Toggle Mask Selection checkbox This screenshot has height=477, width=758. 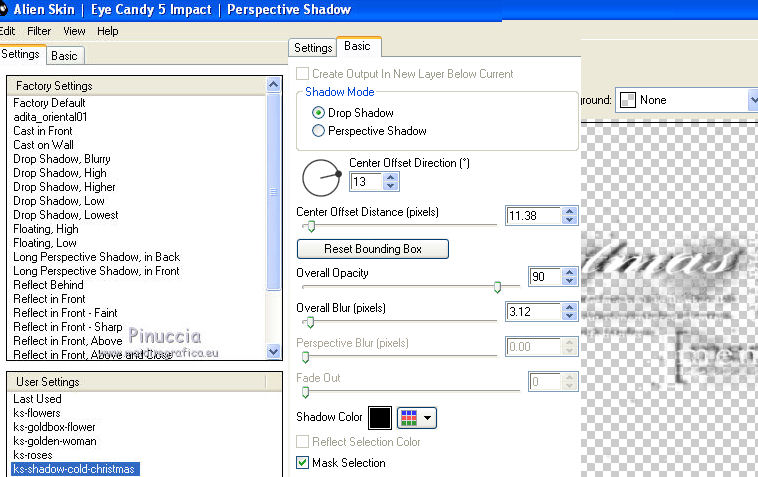[x=303, y=463]
